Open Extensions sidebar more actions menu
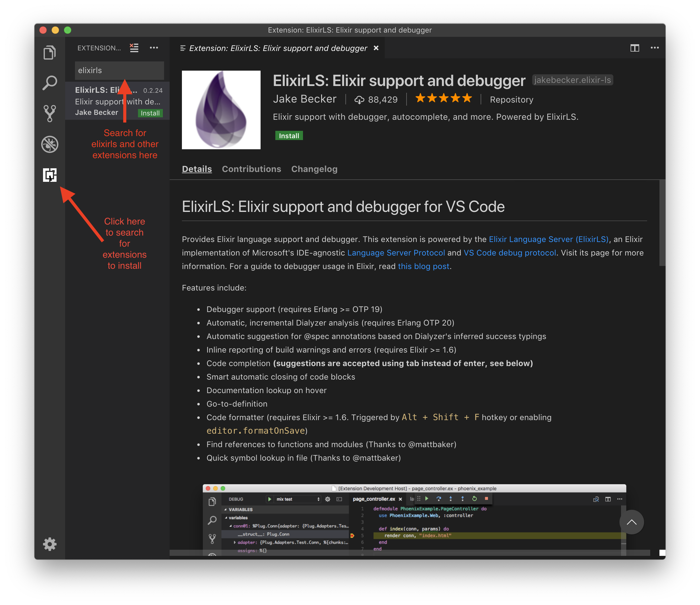700x605 pixels. point(154,48)
